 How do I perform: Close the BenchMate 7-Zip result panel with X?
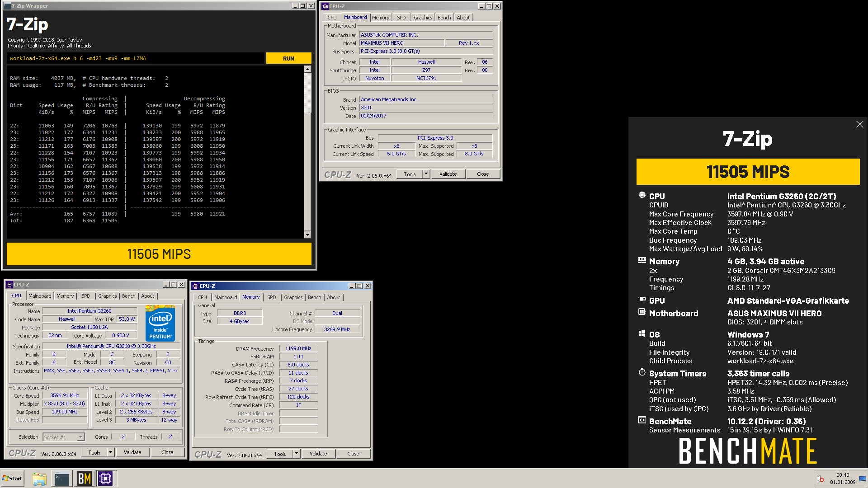point(859,124)
